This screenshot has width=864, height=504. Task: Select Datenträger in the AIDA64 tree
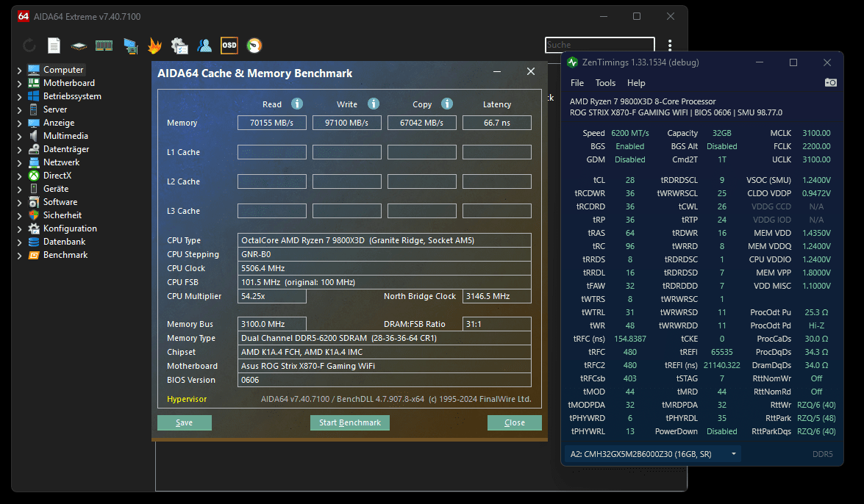(66, 149)
